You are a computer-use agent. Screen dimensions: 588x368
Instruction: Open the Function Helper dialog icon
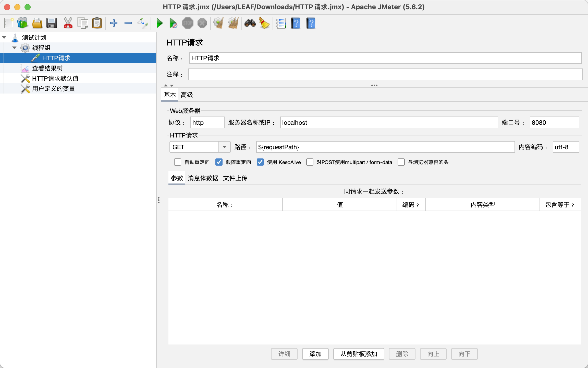click(x=281, y=23)
